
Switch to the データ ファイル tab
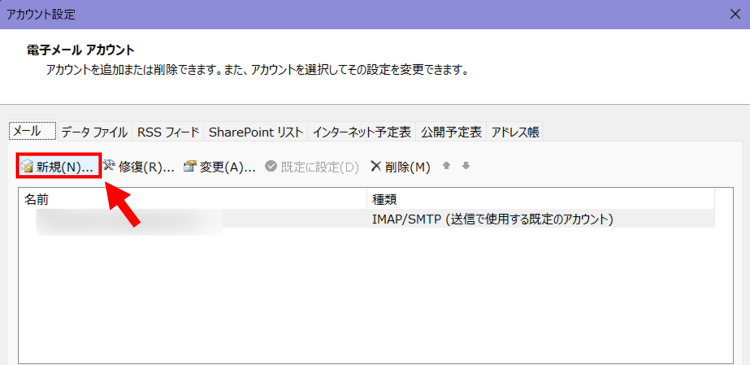tap(95, 132)
